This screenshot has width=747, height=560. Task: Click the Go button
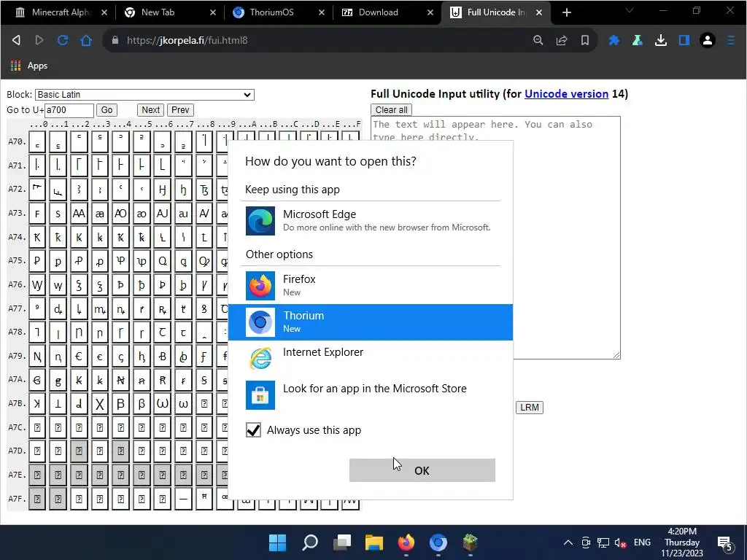click(107, 110)
